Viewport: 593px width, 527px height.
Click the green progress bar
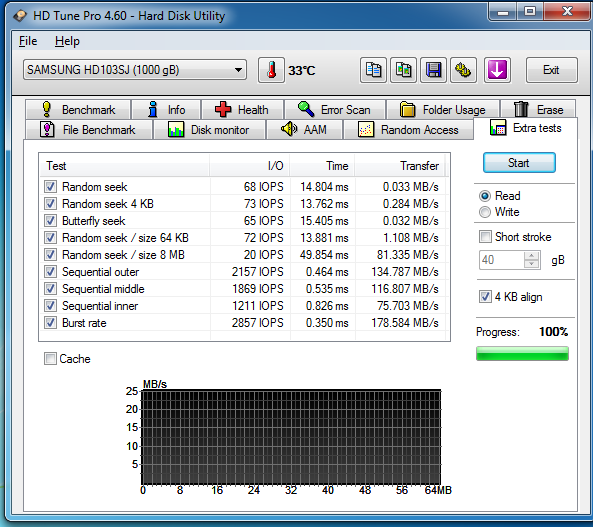click(x=522, y=354)
